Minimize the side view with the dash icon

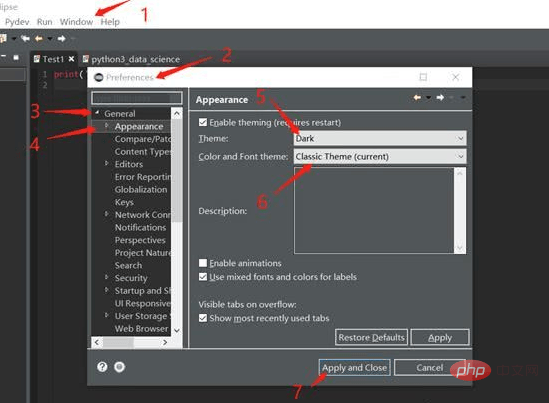click(3, 56)
